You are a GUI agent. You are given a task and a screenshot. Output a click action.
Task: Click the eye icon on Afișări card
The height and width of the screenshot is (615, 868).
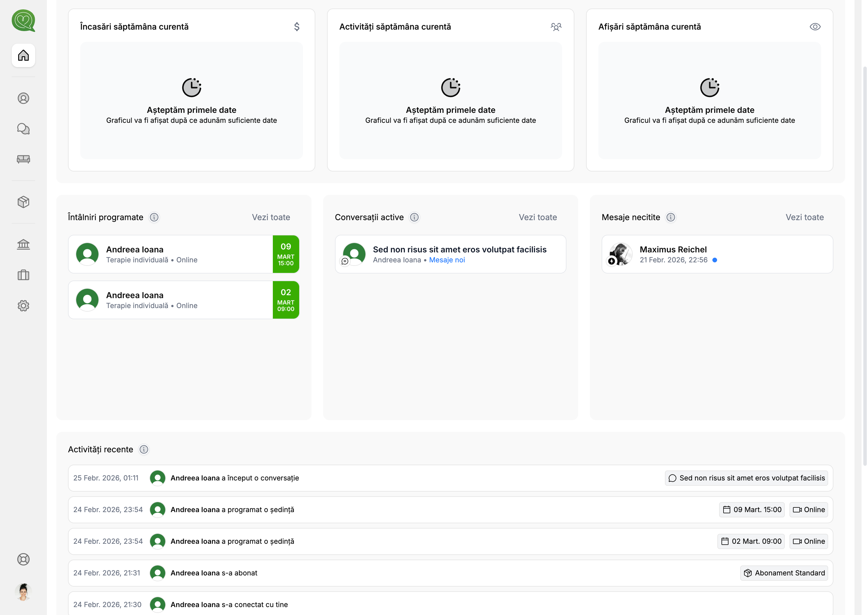815,27
